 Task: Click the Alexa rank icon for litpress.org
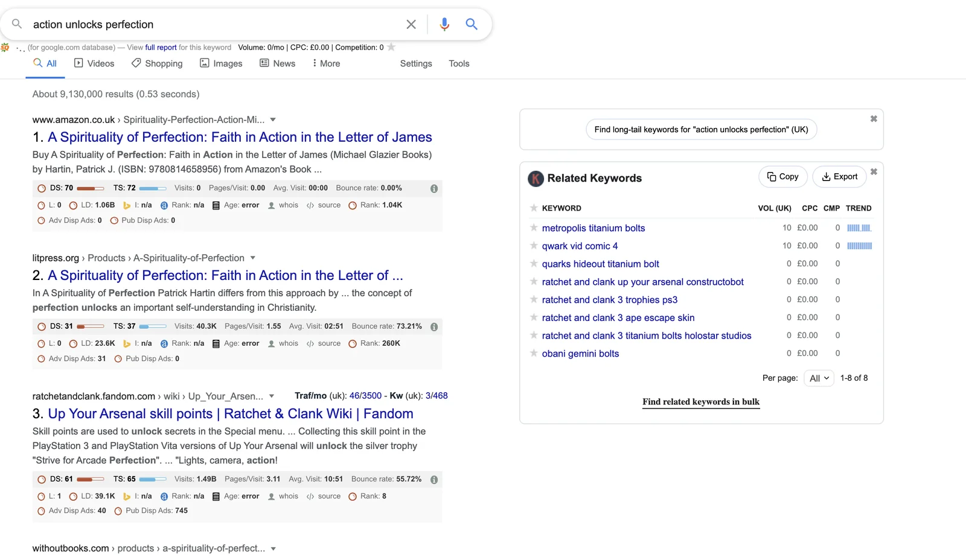164,344
